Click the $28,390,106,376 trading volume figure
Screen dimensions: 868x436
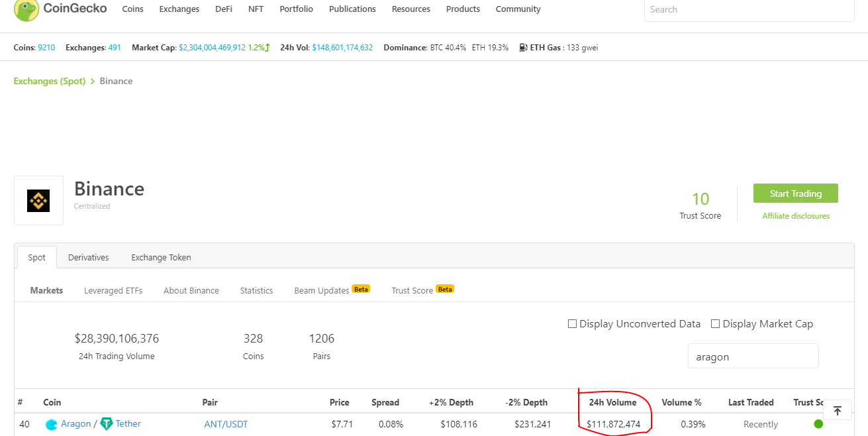117,339
